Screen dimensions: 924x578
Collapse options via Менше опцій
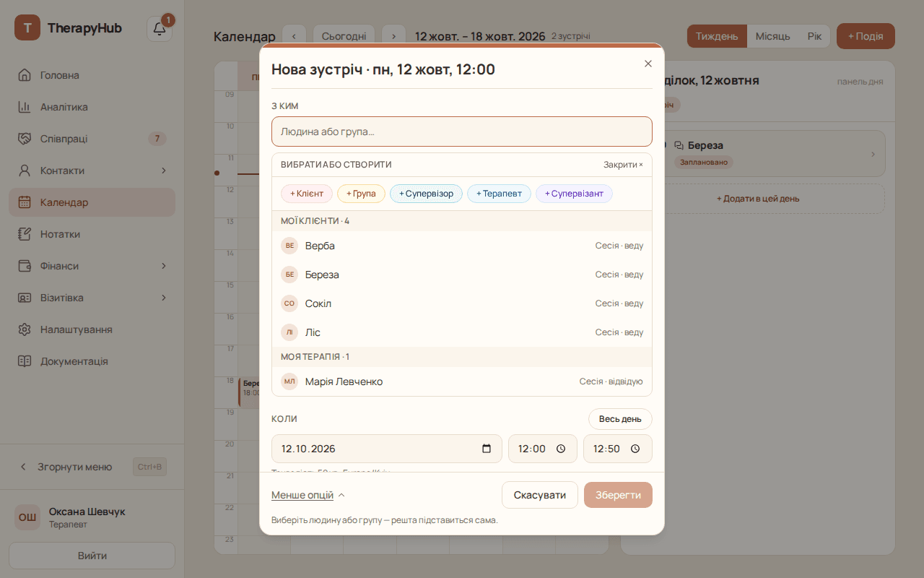[308, 495]
